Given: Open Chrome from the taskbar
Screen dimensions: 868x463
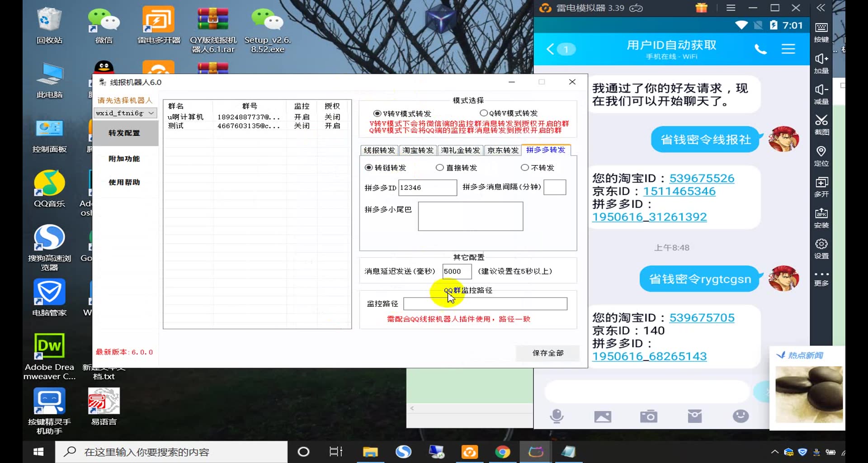Looking at the screenshot, I should pyautogui.click(x=502, y=452).
